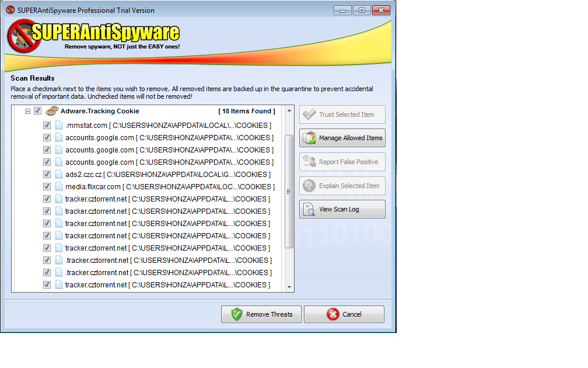Click the vertical scrollbar thumb in results
This screenshot has width=588, height=368.
[x=289, y=192]
